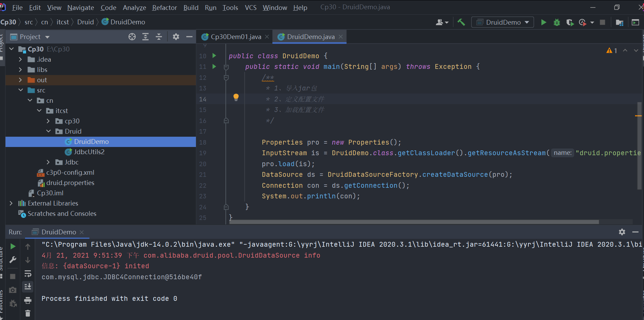644x320 pixels.
Task: Click the print icon in Run console
Action: coord(28,300)
